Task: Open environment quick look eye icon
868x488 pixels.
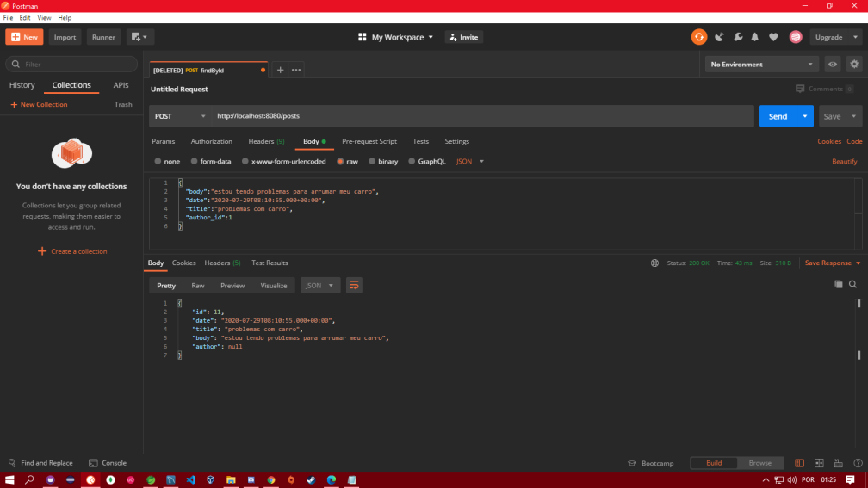Action: 833,65
